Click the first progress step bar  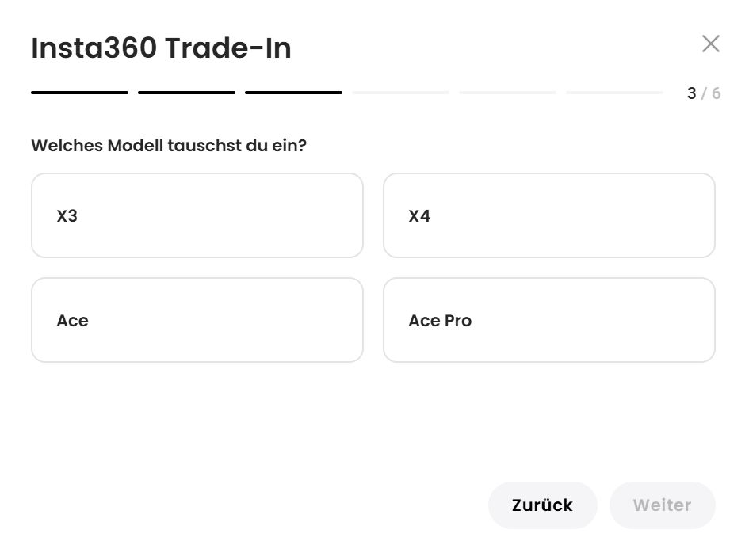point(79,93)
